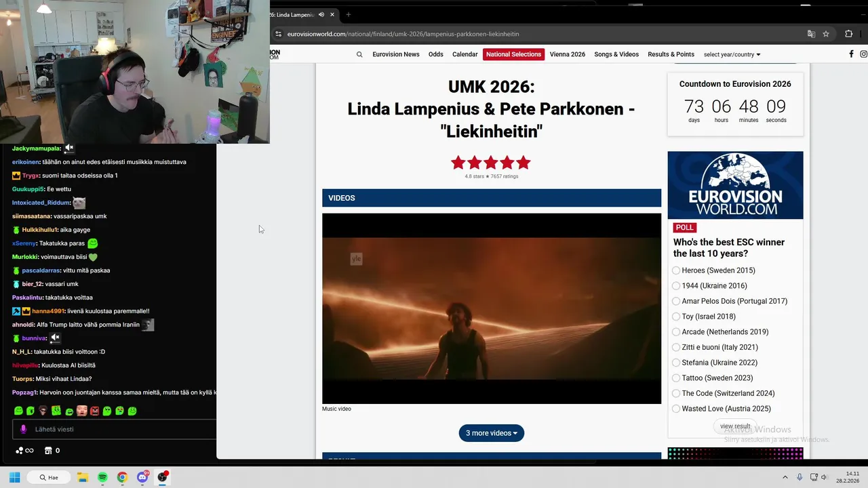Open username xSereny in chat
This screenshot has width=868, height=488.
click(24, 243)
